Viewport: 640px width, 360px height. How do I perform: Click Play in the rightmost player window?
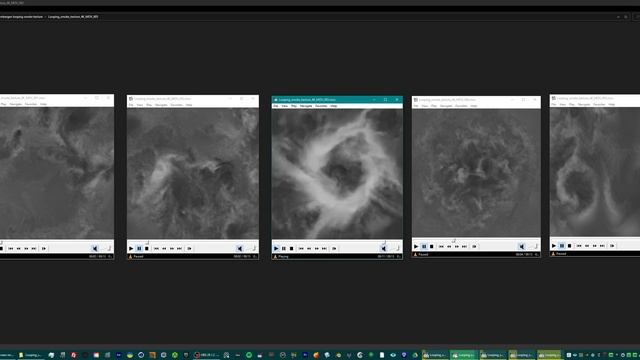coord(554,246)
